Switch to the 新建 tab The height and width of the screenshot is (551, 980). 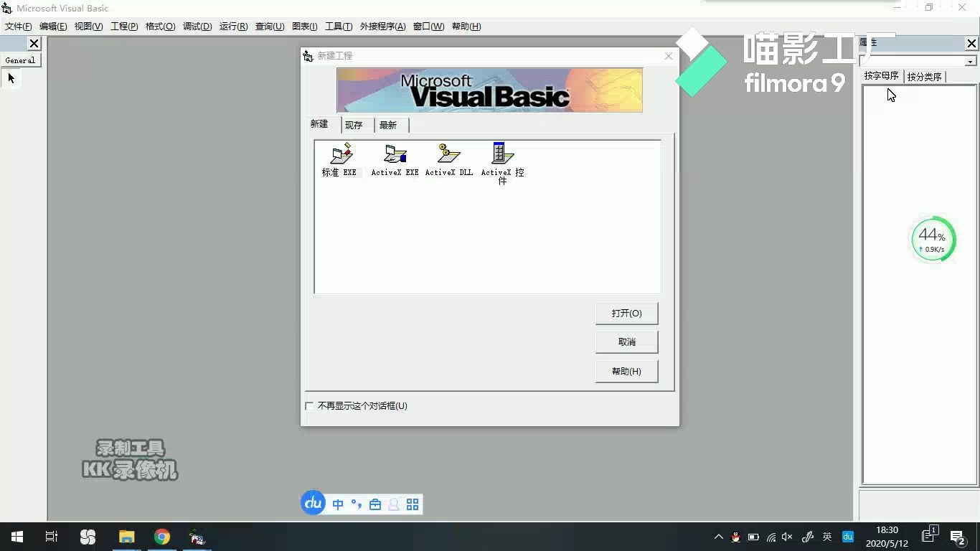(x=319, y=124)
